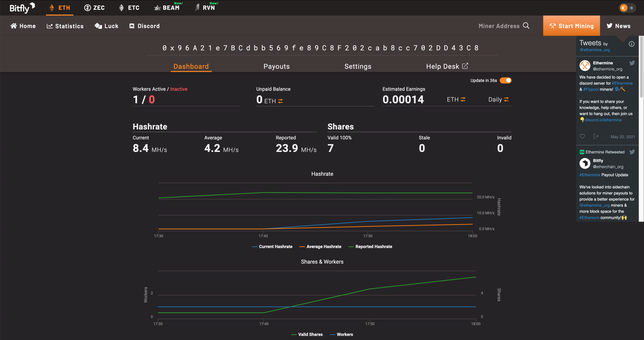Toggle Reported Hashrate legend series
This screenshot has width=644, height=340.
(370, 247)
